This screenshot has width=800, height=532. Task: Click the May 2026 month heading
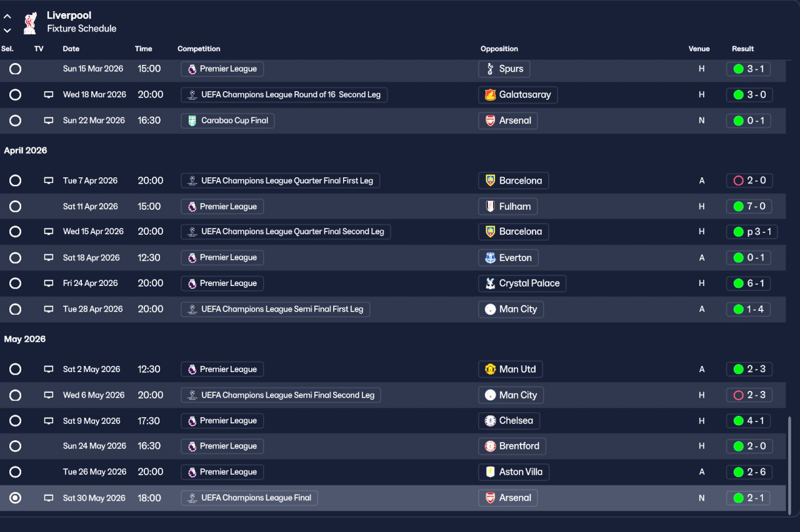(25, 340)
